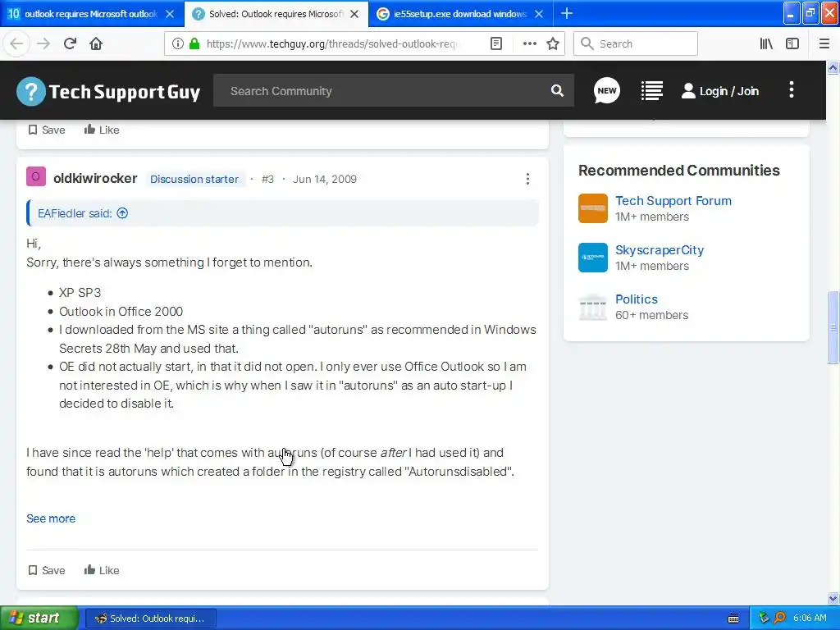Save post #3 using bookmark button
The width and height of the screenshot is (840, 630).
[x=47, y=570]
